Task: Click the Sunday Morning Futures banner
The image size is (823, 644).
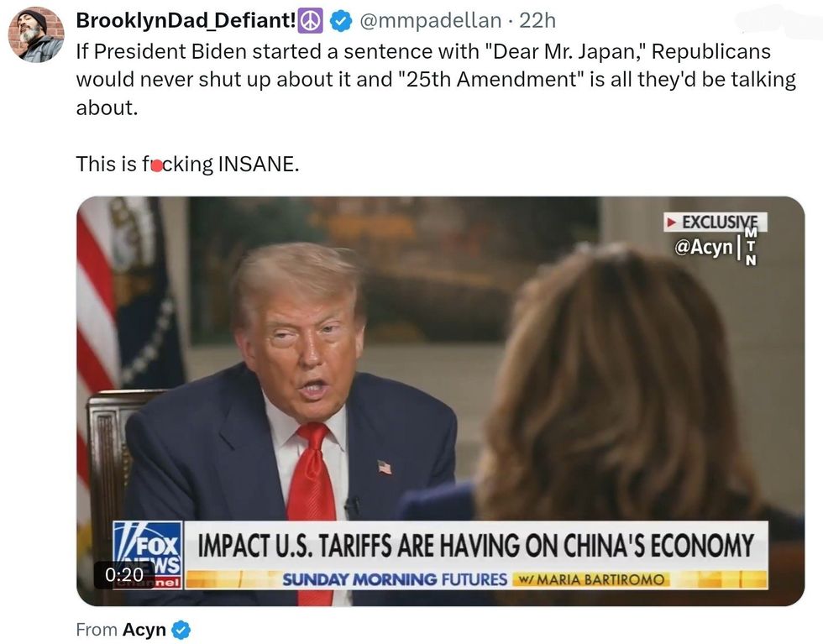Action: coord(395,579)
